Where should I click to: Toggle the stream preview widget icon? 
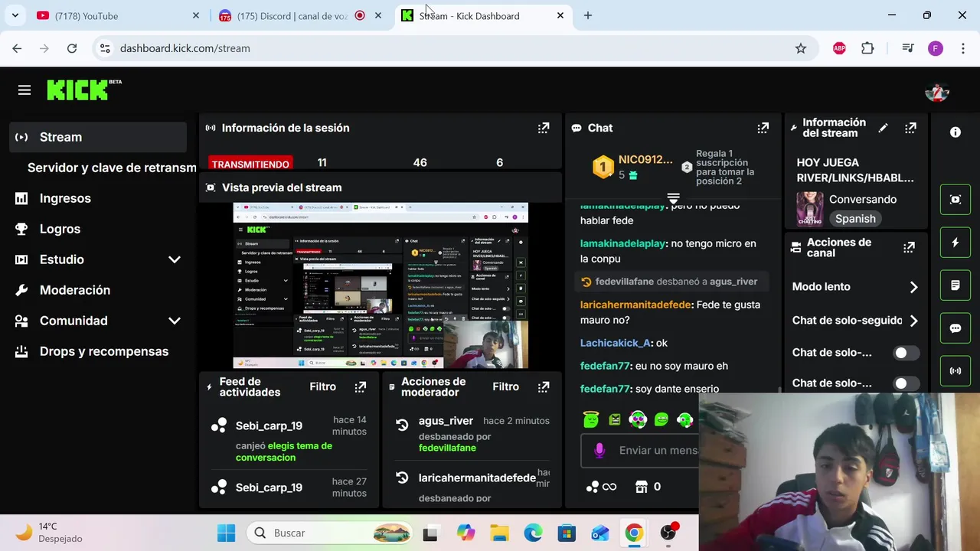(x=955, y=200)
